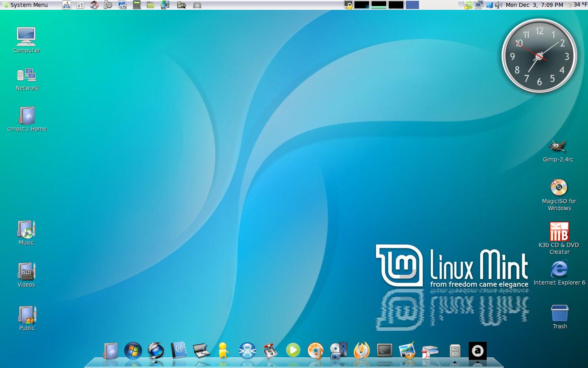This screenshot has height=368, width=588.
Task: Click the black circled 'a' dock icon
Action: click(x=478, y=351)
